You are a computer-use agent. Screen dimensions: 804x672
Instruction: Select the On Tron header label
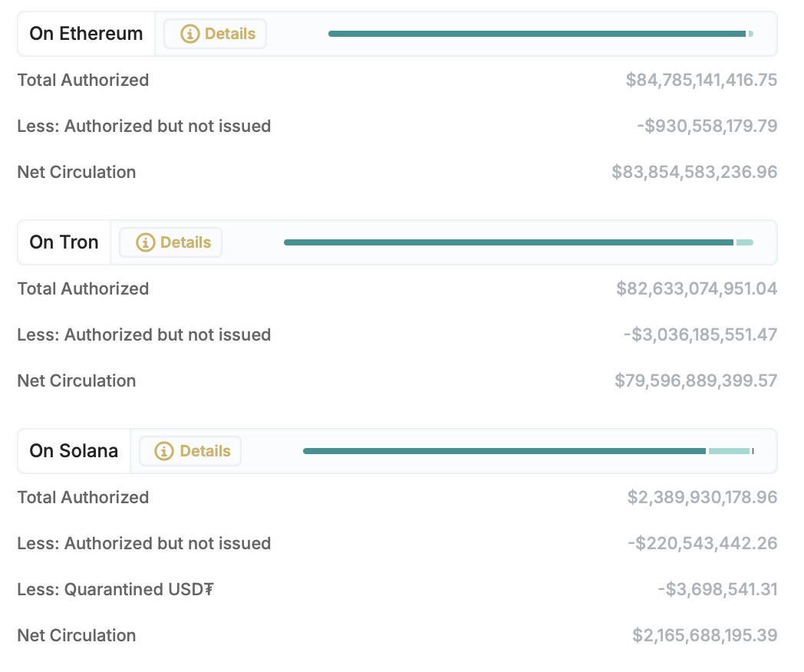point(64,242)
